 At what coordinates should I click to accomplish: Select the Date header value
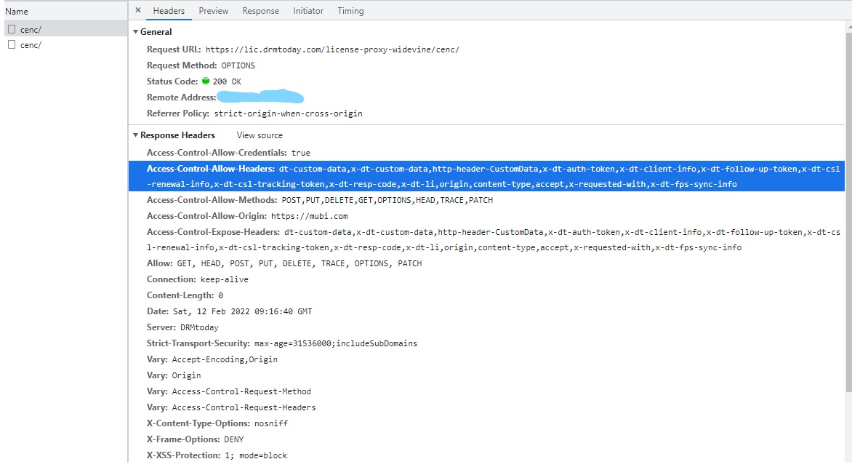[243, 311]
